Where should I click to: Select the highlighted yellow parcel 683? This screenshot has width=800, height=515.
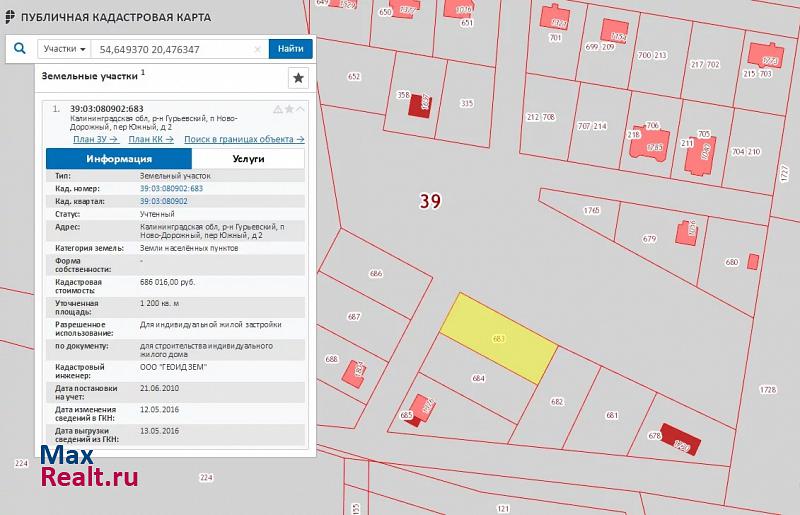[499, 338]
